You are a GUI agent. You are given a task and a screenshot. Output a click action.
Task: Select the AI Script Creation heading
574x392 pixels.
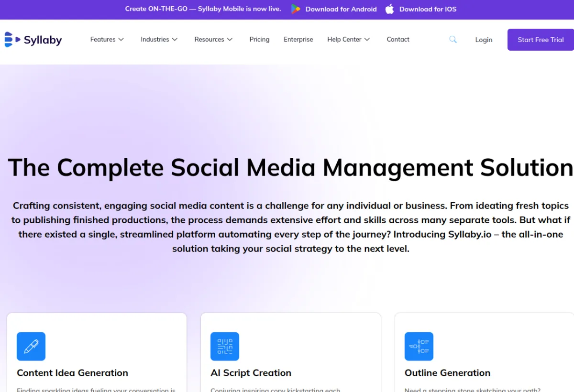coord(251,373)
